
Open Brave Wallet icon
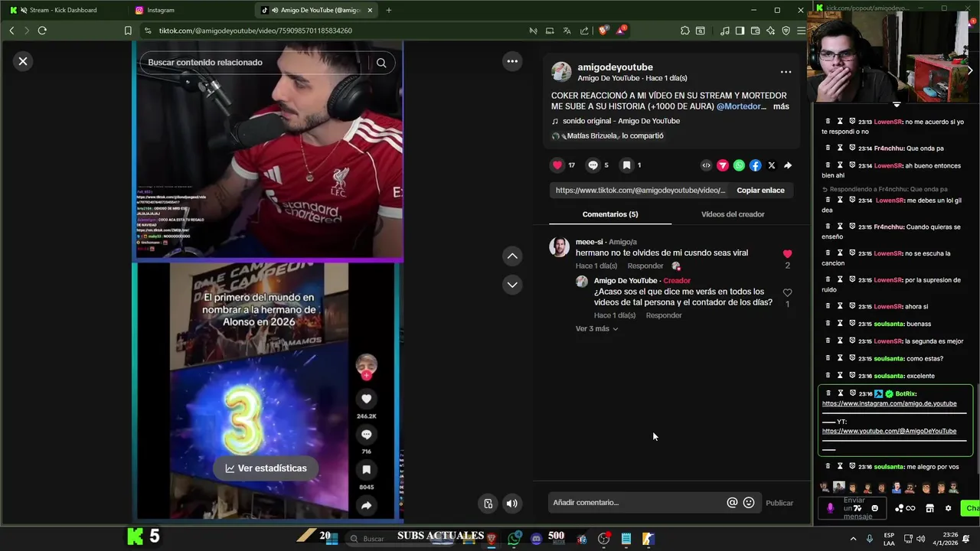pos(755,31)
